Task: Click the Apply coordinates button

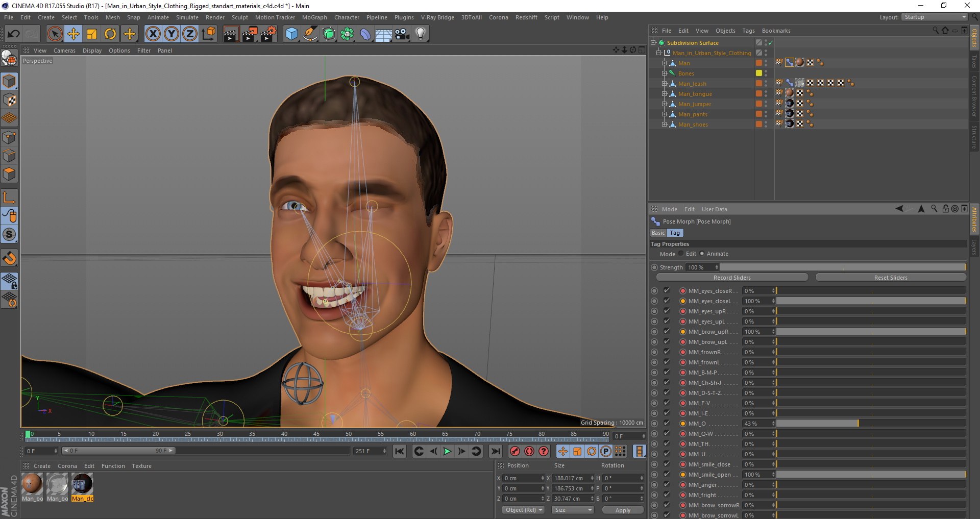Action: [623, 510]
